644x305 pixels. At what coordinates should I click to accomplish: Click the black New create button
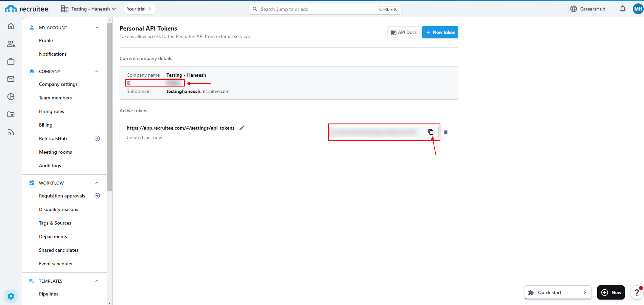(611, 292)
